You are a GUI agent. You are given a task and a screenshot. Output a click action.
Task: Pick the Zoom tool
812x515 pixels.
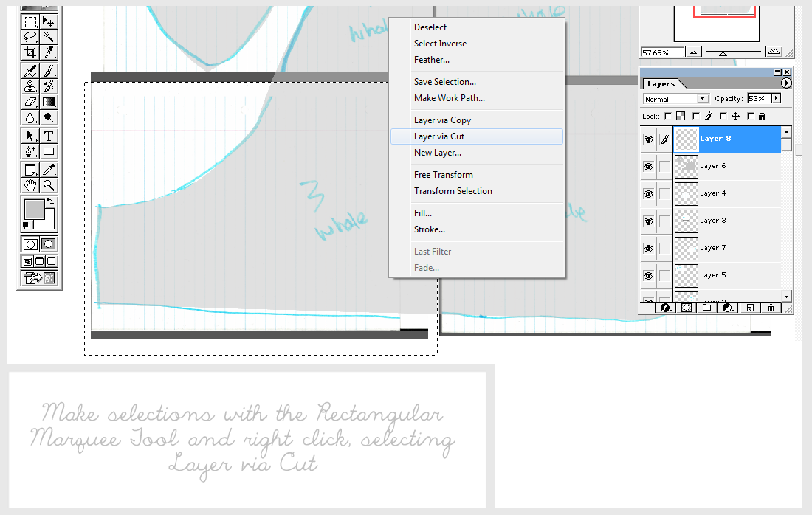[x=47, y=186]
